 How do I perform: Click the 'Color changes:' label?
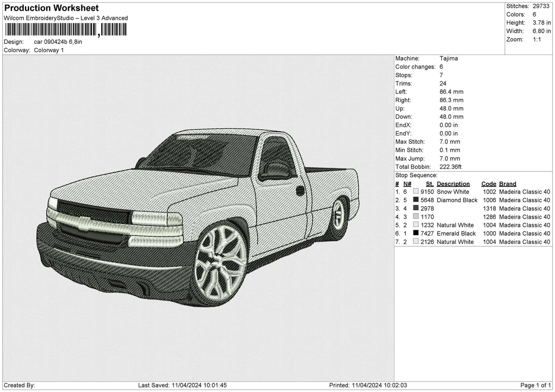(x=415, y=67)
